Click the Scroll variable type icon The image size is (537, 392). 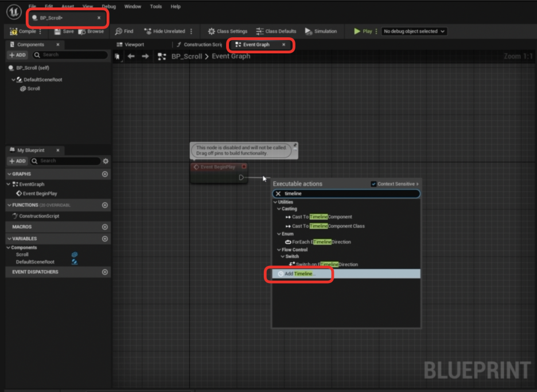coord(75,254)
